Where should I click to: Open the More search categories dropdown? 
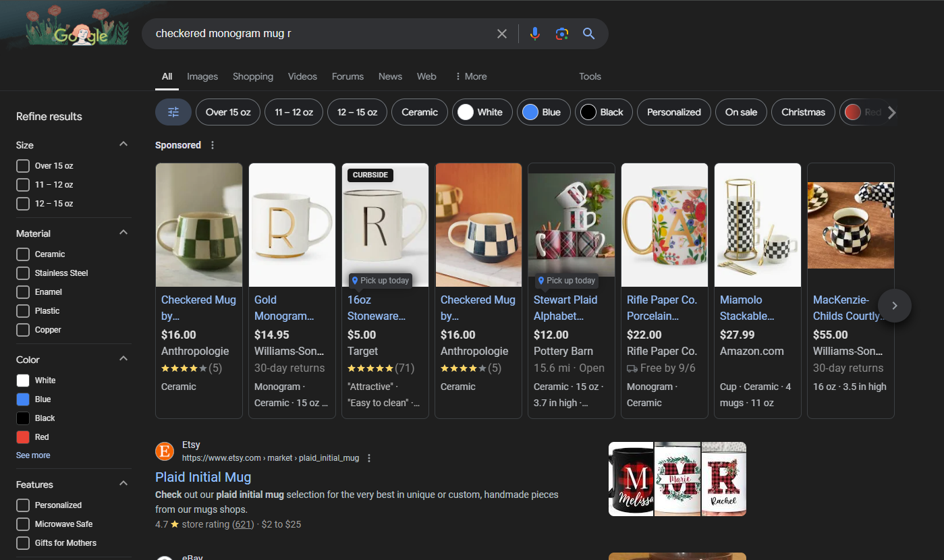[471, 76]
